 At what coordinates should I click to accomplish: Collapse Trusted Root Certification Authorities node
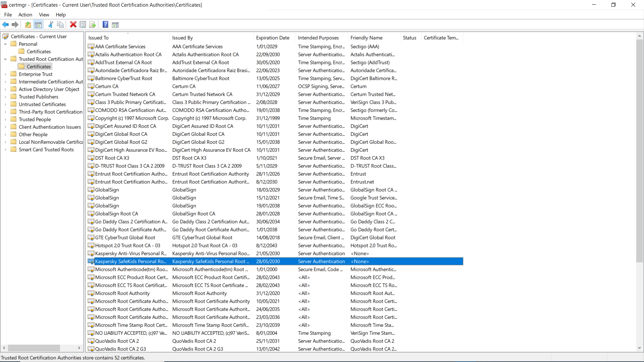tap(5, 59)
